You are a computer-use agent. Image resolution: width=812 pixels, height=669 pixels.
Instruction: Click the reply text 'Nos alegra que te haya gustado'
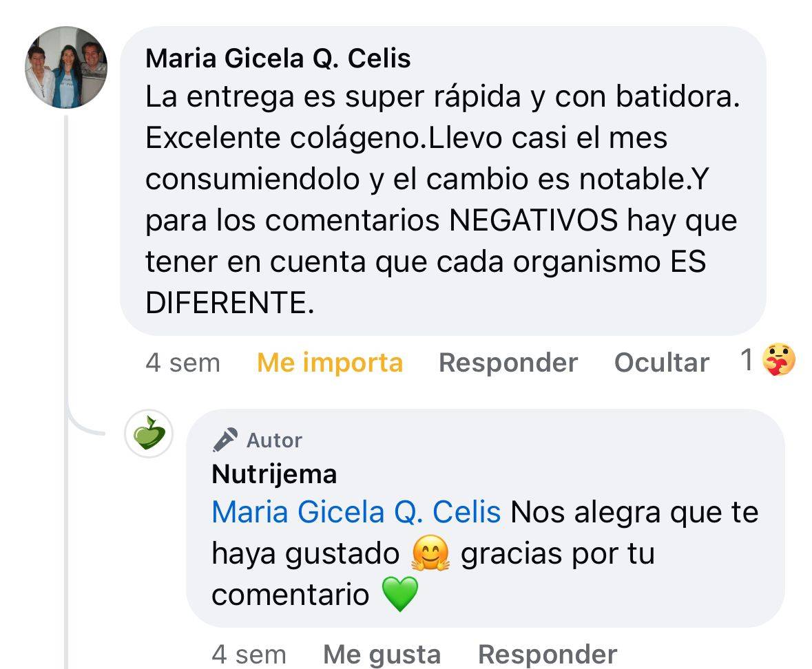pos(634,513)
